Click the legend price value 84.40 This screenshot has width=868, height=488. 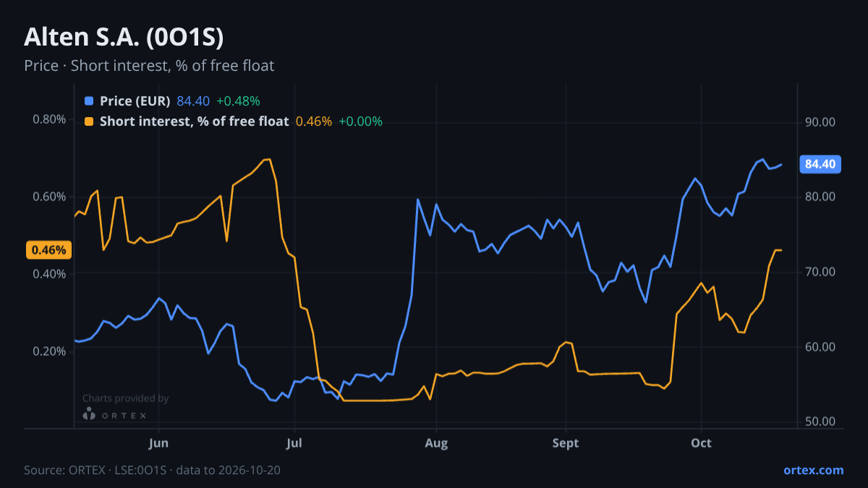coord(193,101)
